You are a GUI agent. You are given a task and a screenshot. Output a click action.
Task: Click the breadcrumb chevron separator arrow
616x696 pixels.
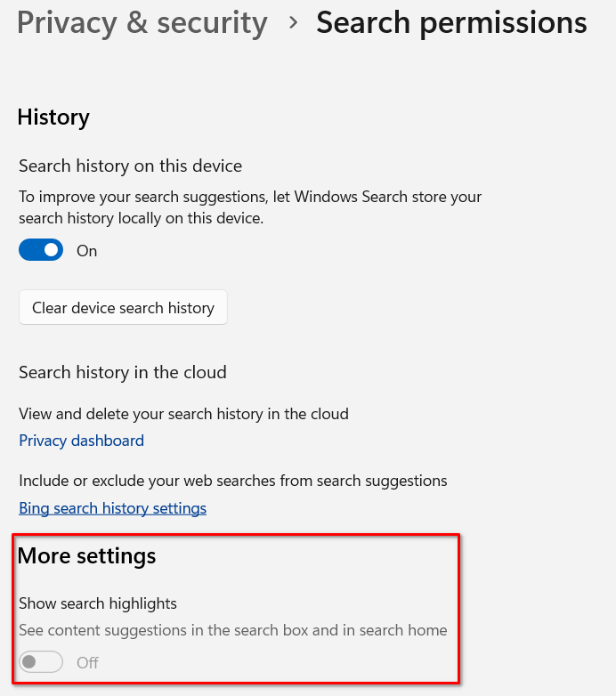point(294,24)
